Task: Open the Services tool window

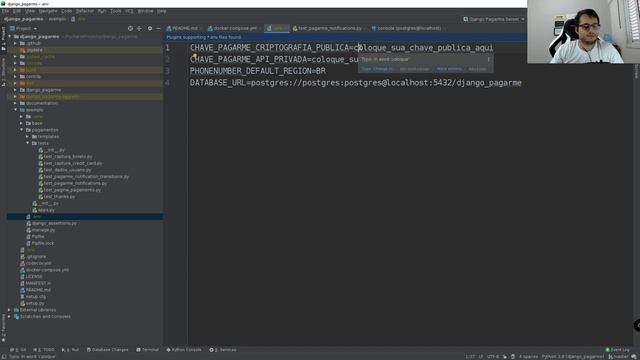Action: click(223, 350)
